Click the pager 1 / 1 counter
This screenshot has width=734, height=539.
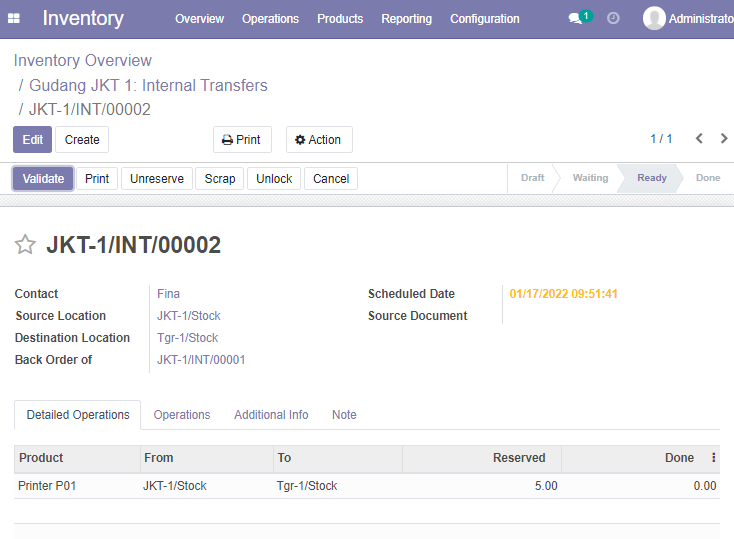click(x=661, y=139)
